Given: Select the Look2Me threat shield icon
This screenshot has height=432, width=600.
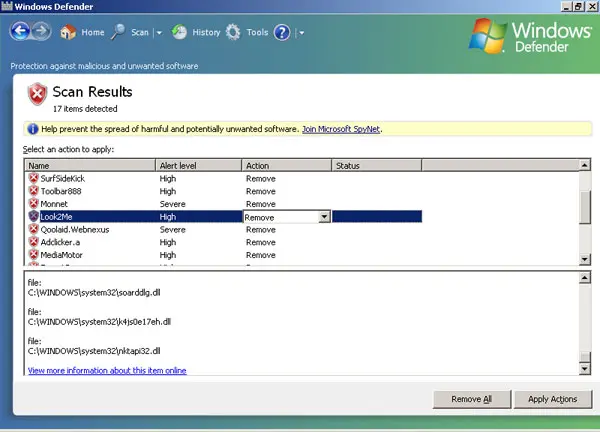Looking at the screenshot, I should [34, 216].
